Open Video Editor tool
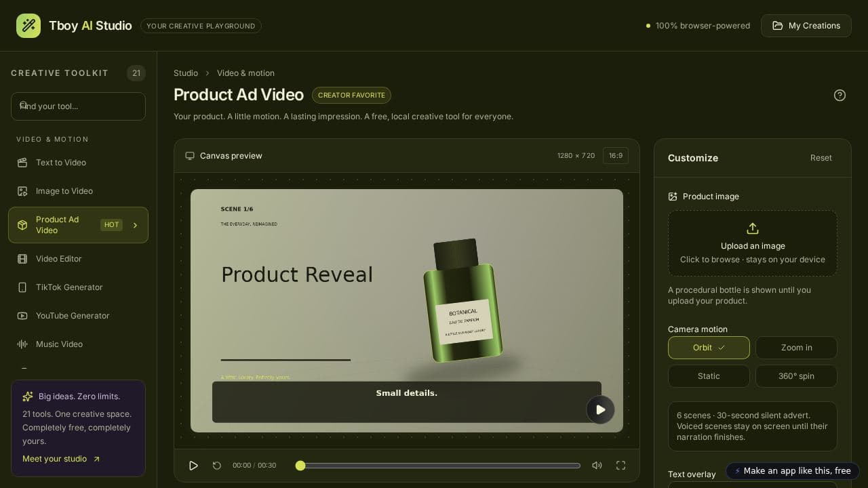This screenshot has height=488, width=868. [78, 259]
